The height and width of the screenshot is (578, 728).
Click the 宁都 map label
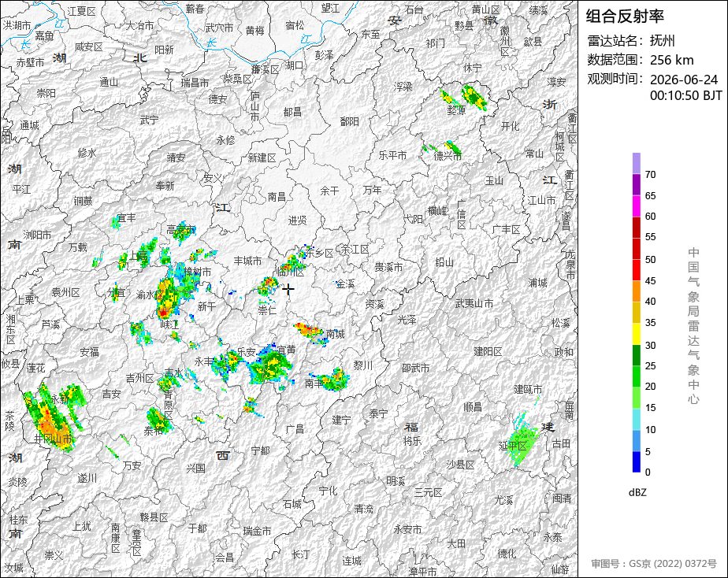point(260,450)
